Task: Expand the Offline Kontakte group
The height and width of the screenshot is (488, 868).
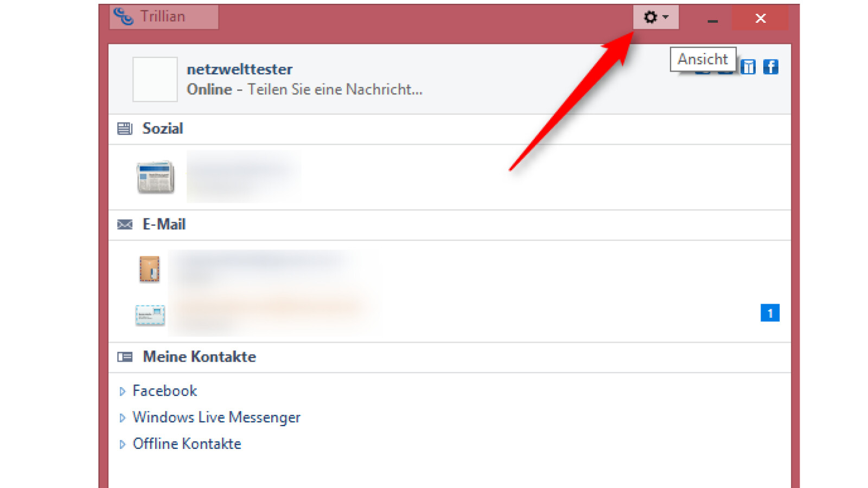Action: click(x=123, y=444)
